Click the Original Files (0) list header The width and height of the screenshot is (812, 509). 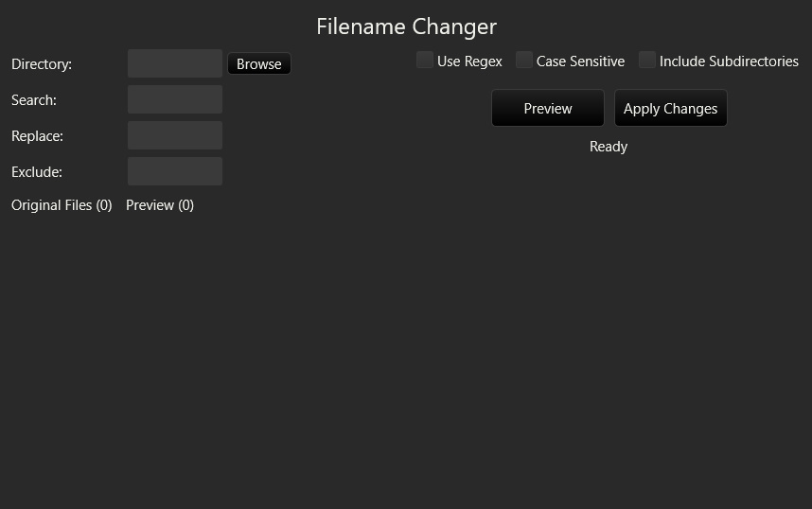(62, 205)
